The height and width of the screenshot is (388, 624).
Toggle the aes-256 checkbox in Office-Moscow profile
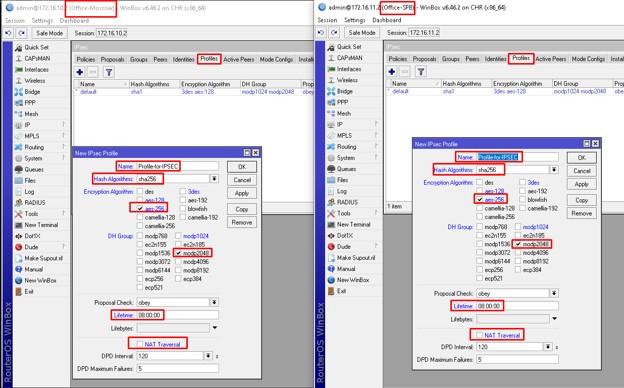[140, 209]
